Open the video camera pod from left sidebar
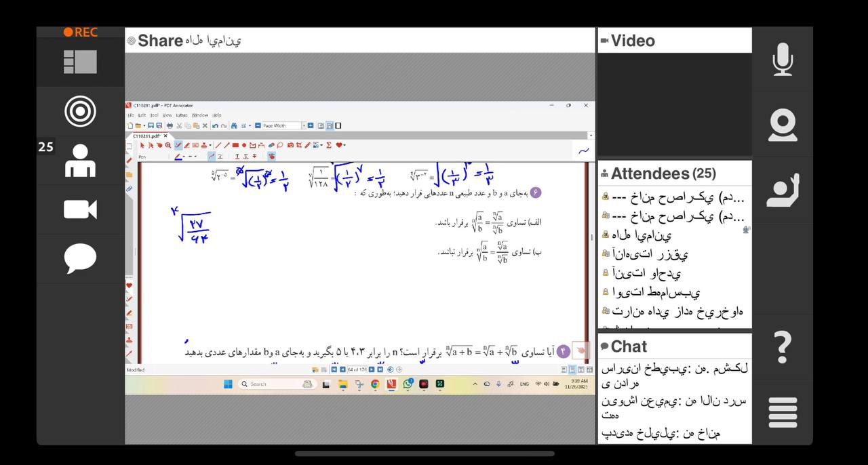The width and height of the screenshot is (868, 465). 80,209
